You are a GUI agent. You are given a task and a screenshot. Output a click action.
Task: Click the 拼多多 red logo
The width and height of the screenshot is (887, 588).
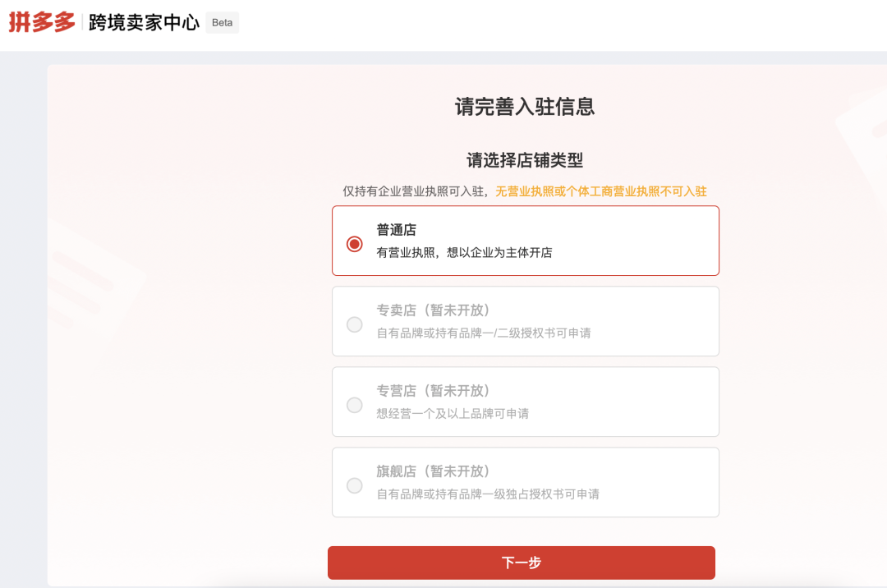pyautogui.click(x=42, y=23)
